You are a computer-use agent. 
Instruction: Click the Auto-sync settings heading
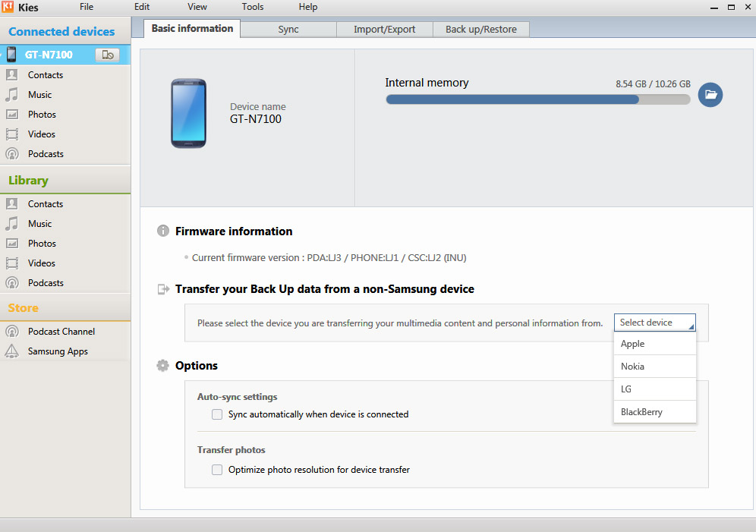pos(238,397)
